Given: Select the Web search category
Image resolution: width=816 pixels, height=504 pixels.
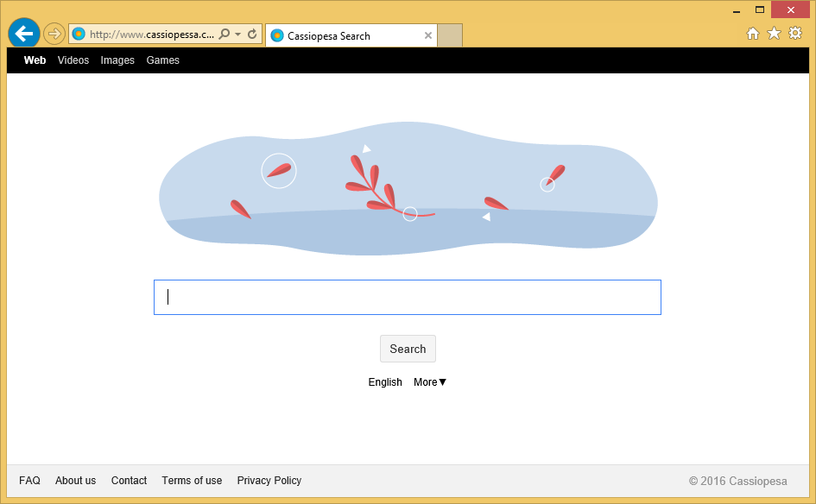Looking at the screenshot, I should pos(35,60).
